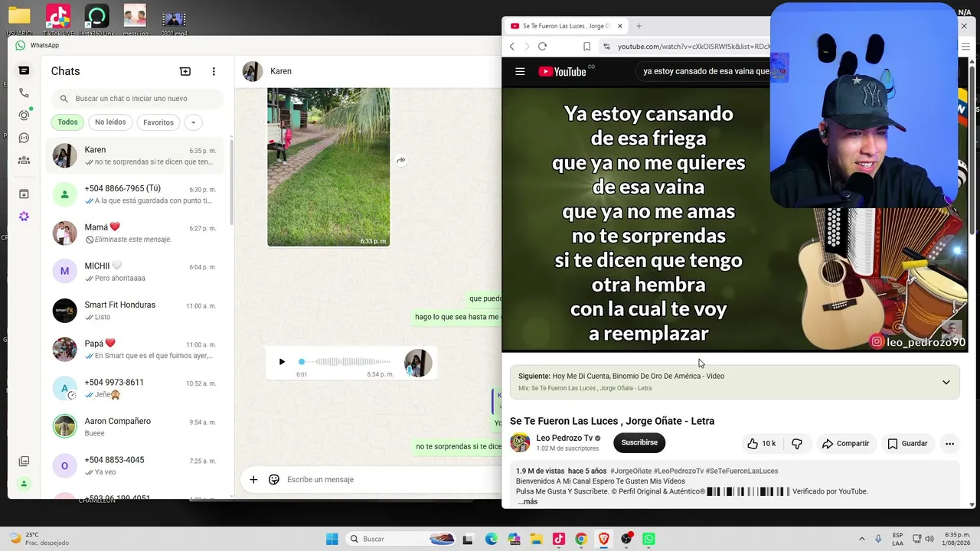Expand the video description with ...más

click(528, 502)
